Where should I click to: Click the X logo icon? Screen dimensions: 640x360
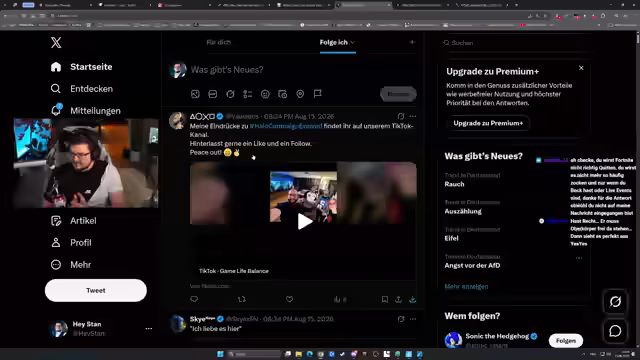click(x=56, y=42)
